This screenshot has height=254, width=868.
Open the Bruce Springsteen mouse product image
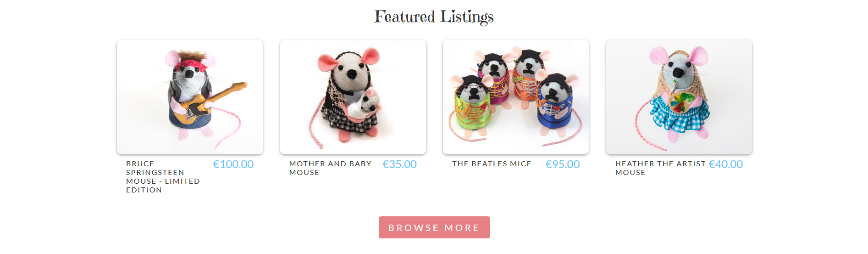190,97
